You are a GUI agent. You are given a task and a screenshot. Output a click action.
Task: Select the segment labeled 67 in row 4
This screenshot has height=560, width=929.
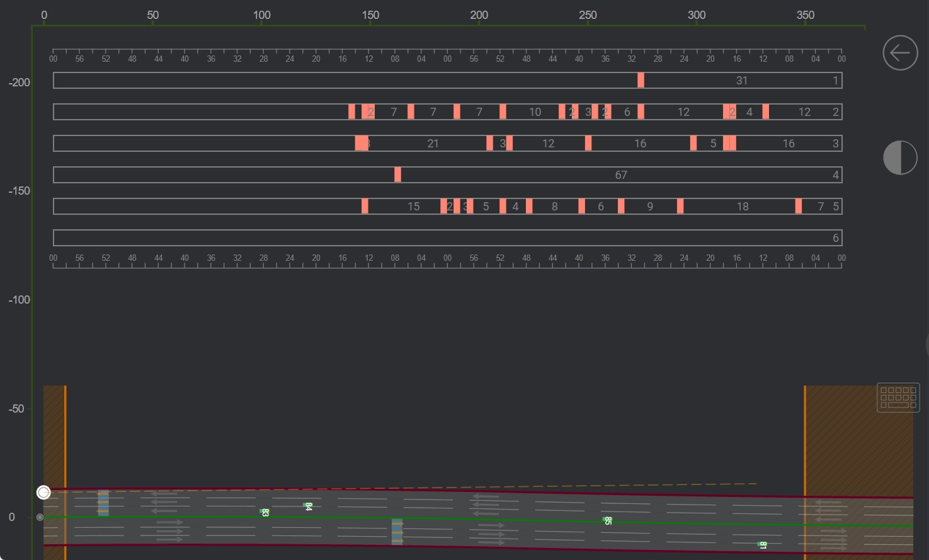(x=620, y=174)
